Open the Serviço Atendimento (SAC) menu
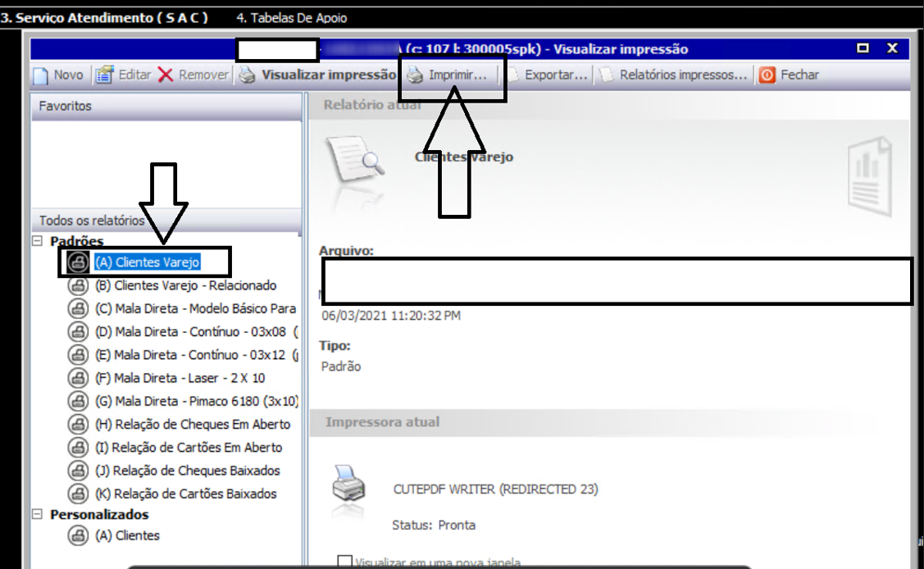 tap(104, 18)
